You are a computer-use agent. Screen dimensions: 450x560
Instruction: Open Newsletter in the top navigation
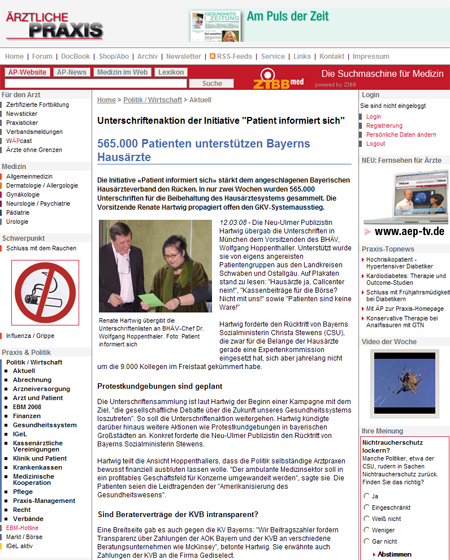184,56
